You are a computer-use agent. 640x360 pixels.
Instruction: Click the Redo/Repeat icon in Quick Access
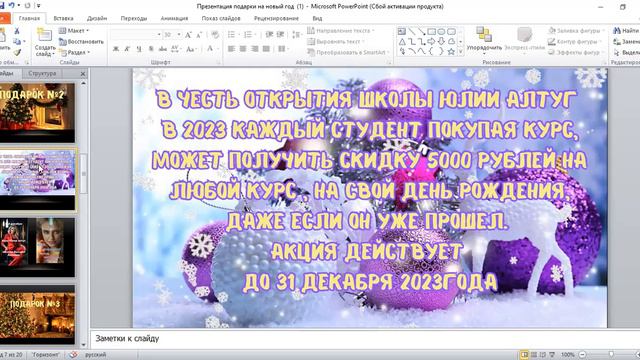click(x=27, y=6)
